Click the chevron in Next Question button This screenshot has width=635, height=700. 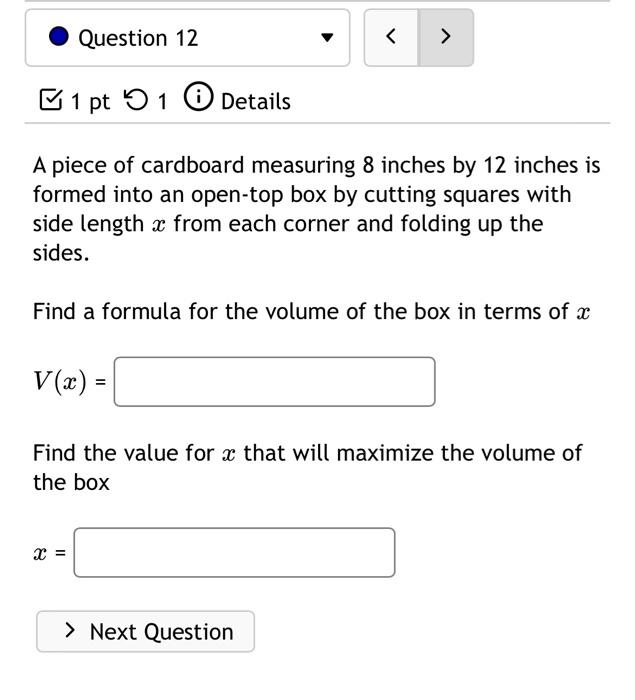[x=70, y=630]
